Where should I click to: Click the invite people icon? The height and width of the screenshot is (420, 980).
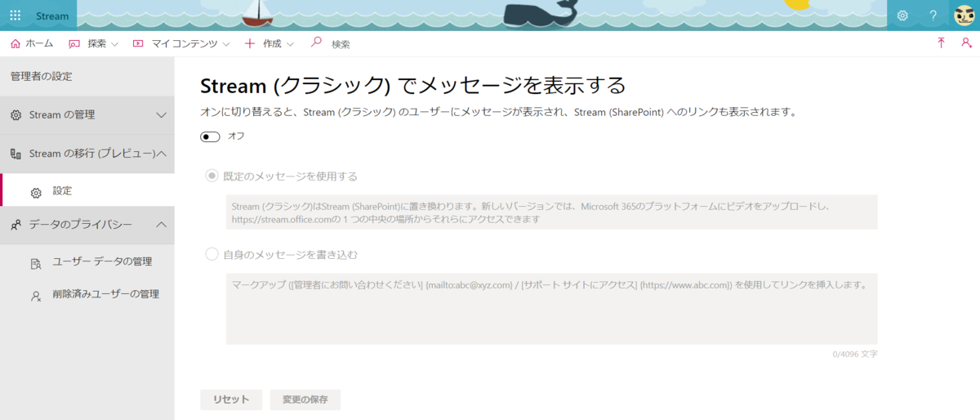point(966,43)
